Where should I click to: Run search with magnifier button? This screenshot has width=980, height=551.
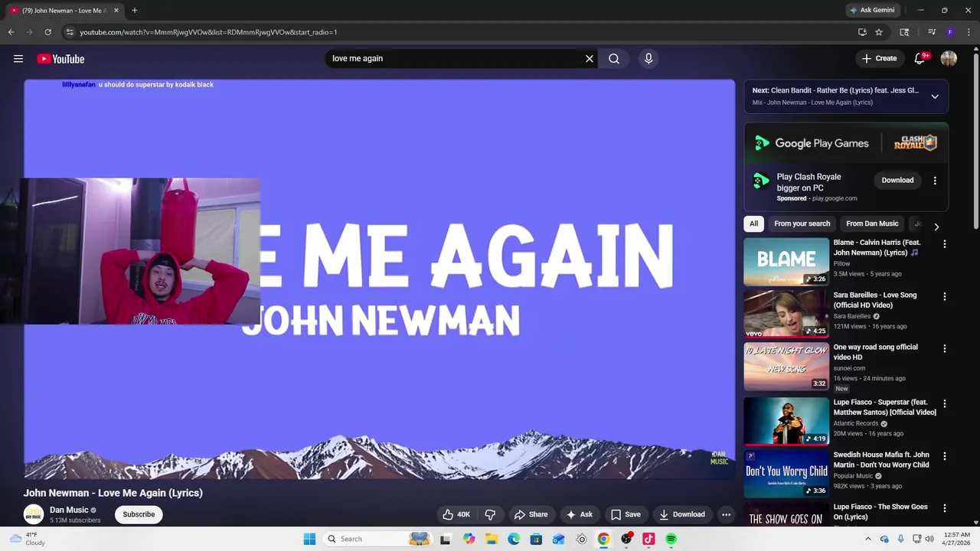tap(614, 58)
